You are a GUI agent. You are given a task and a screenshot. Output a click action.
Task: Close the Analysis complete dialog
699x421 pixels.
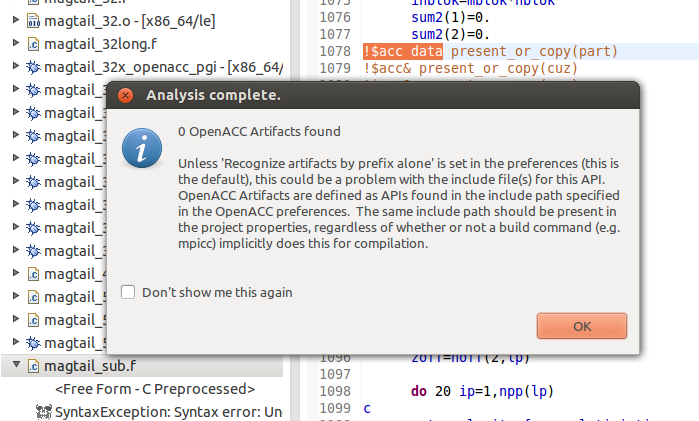click(x=126, y=95)
